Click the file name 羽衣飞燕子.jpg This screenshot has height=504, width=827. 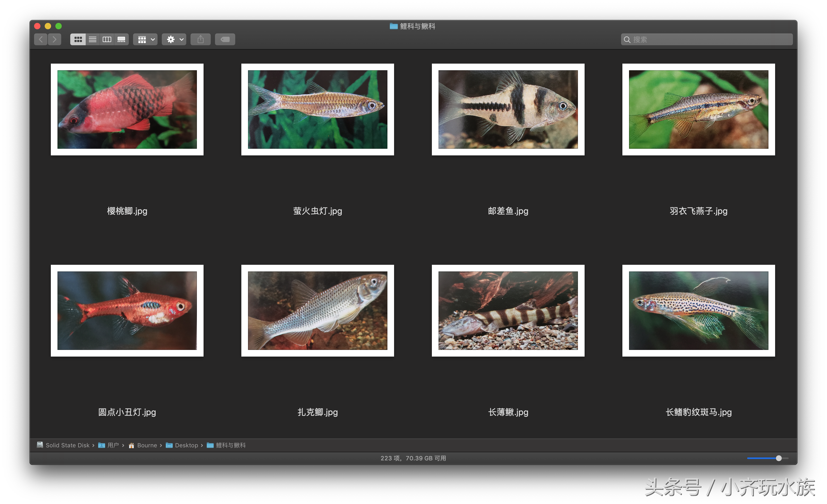click(698, 211)
